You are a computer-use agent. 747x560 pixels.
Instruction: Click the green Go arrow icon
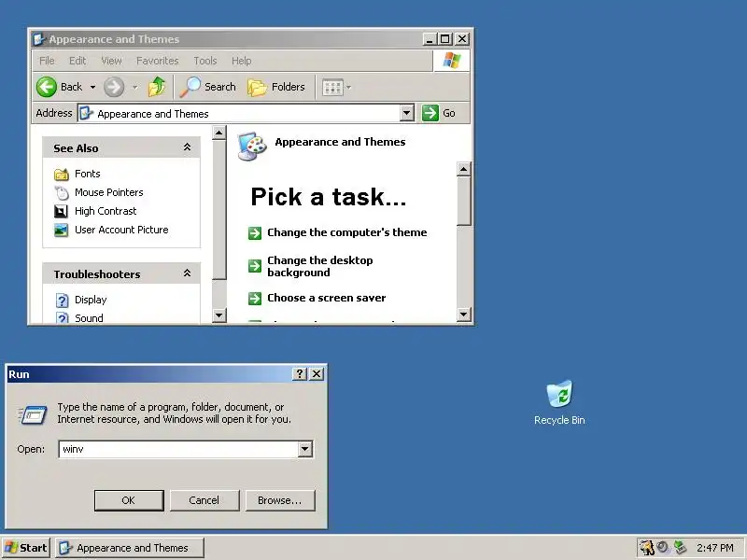(430, 113)
